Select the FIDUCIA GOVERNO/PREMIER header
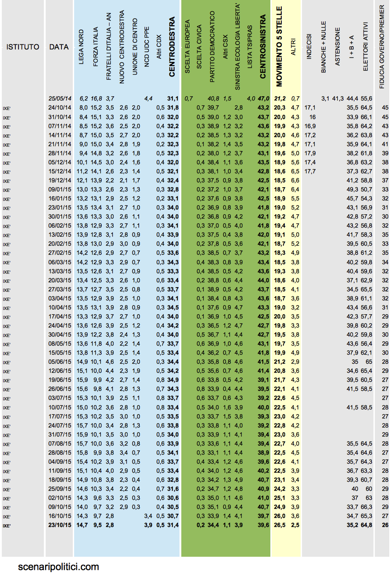This screenshot has height=578, width=392. [x=383, y=47]
